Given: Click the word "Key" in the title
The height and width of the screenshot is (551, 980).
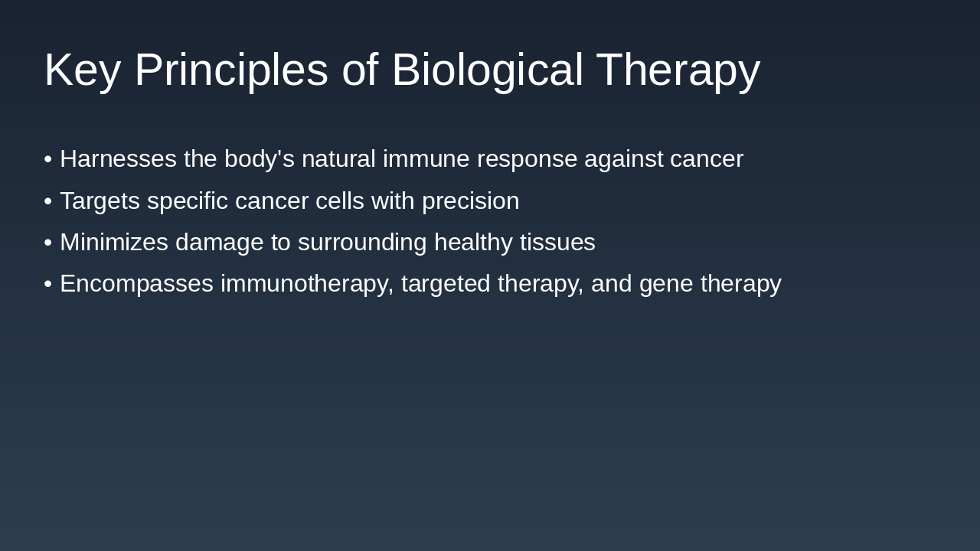Looking at the screenshot, I should tap(82, 70).
